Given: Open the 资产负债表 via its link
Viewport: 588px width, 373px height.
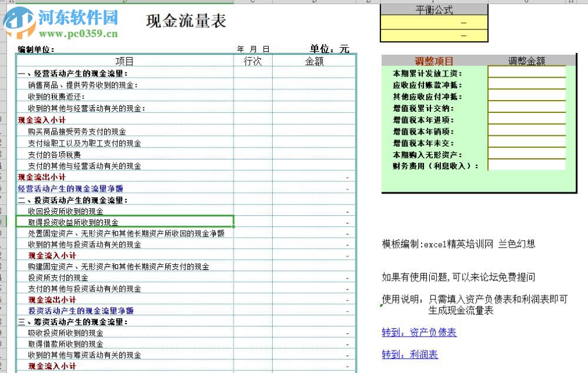Looking at the screenshot, I should click(419, 332).
